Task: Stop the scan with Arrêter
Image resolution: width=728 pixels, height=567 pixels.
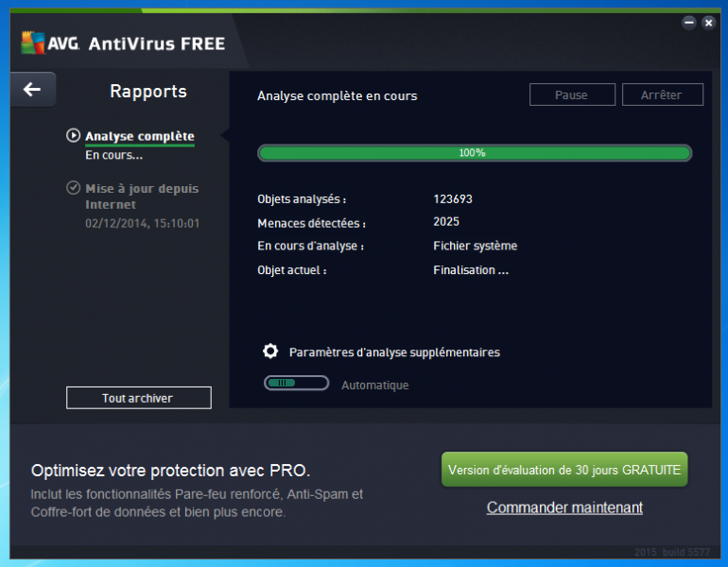Action: 662,94
